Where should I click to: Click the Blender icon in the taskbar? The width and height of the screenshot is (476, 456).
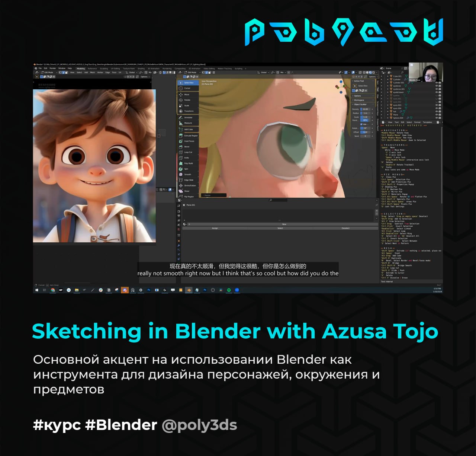click(189, 290)
